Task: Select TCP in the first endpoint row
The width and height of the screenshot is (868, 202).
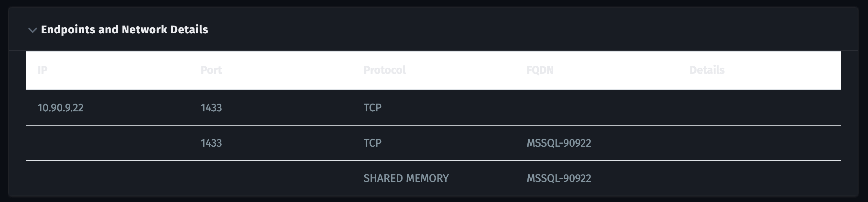Action: pyautogui.click(x=373, y=108)
